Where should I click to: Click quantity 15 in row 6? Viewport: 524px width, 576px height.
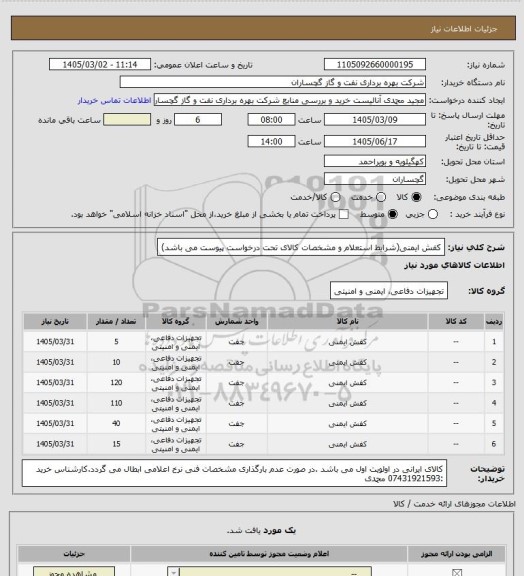[116, 444]
